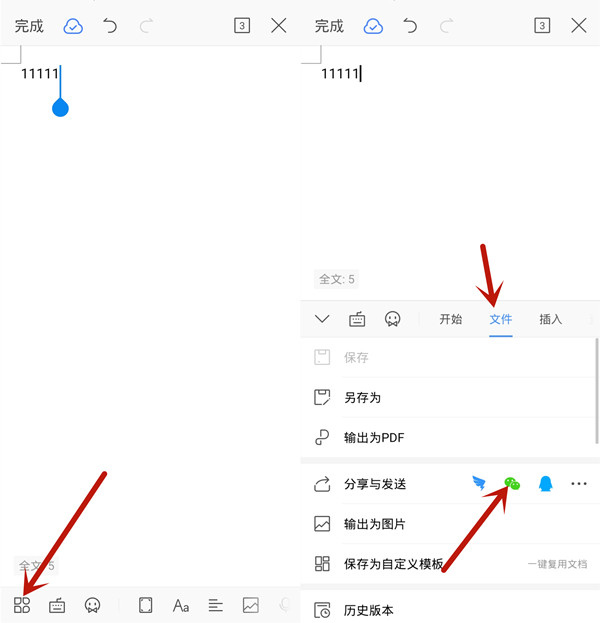The height and width of the screenshot is (623, 600).
Task: Collapse the tool panel with down chevron
Action: (322, 320)
